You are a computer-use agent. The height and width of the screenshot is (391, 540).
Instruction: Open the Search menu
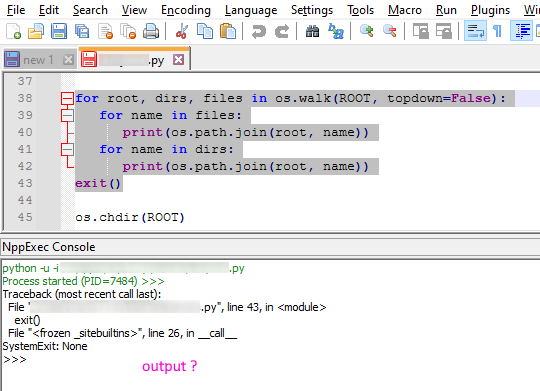[x=90, y=10]
